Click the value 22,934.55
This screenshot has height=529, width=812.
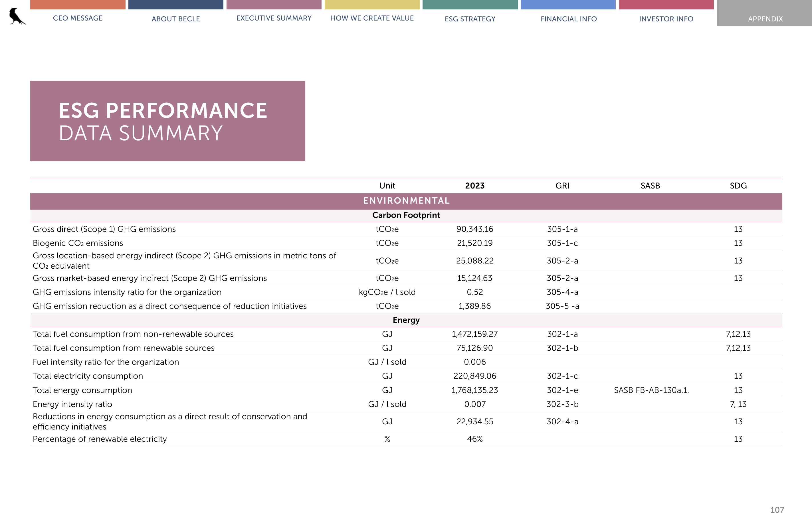tap(474, 422)
